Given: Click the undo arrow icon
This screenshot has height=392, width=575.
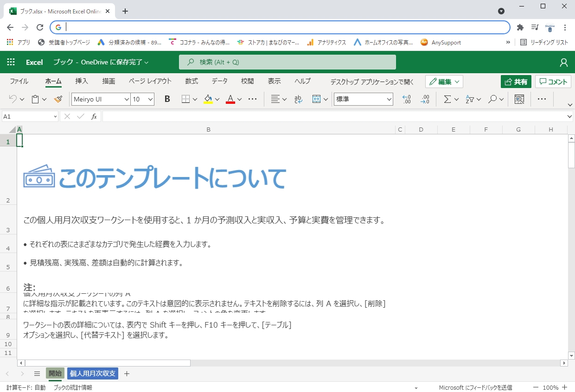Looking at the screenshot, I should [x=13, y=99].
